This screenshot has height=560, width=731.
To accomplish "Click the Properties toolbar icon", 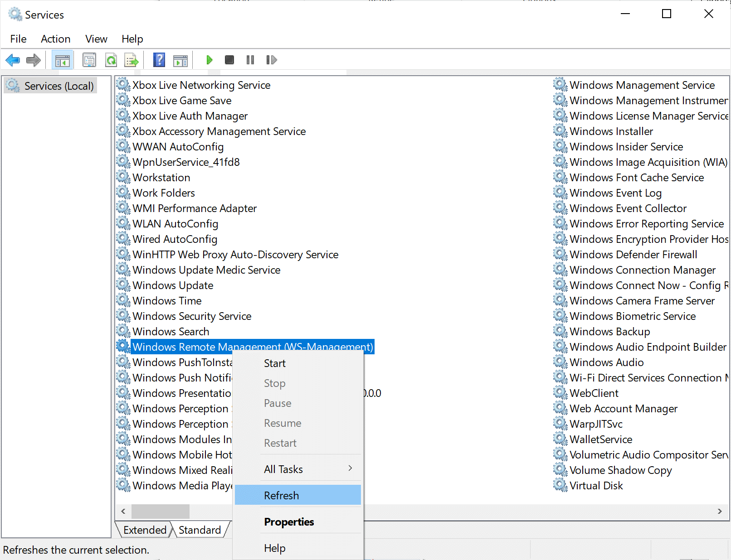I will tap(89, 59).
